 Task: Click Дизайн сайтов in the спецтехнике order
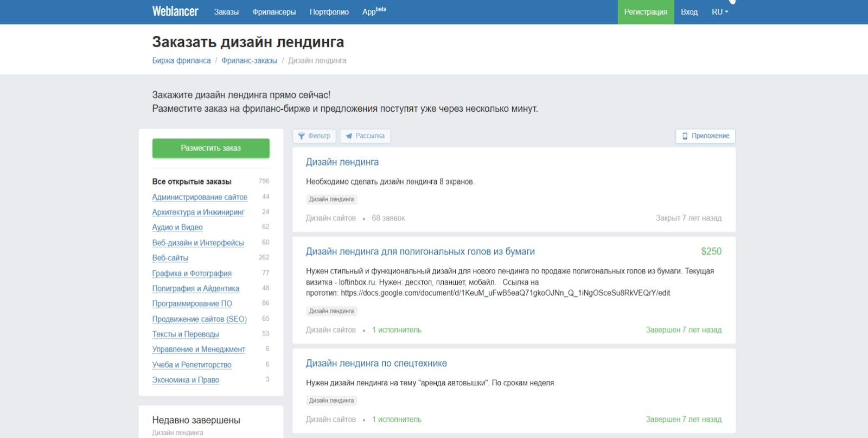pyautogui.click(x=331, y=420)
